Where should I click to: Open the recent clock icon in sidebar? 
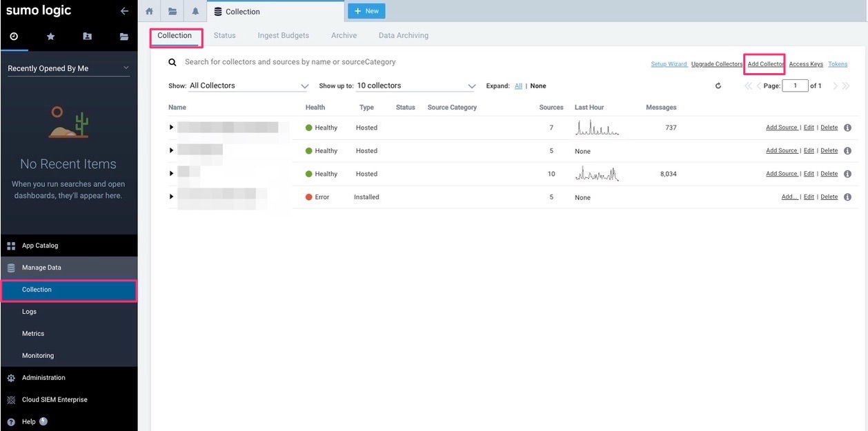pyautogui.click(x=14, y=37)
